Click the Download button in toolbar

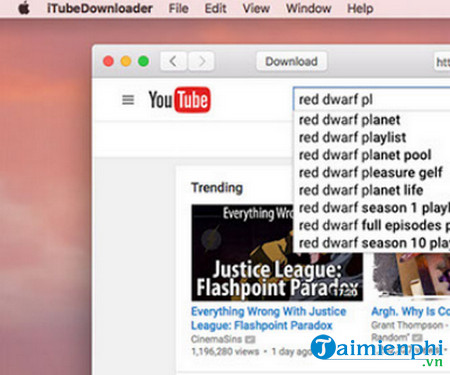click(x=291, y=61)
